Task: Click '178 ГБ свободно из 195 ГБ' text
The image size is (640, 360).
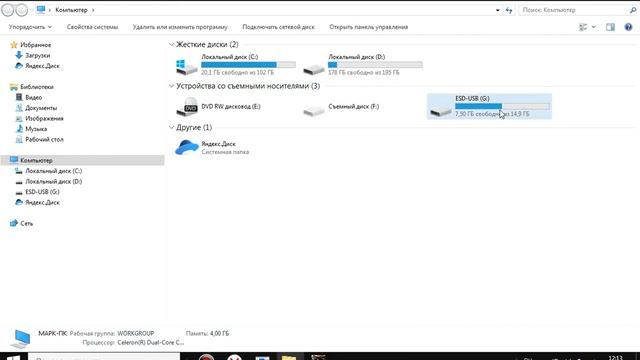Action: click(x=364, y=72)
